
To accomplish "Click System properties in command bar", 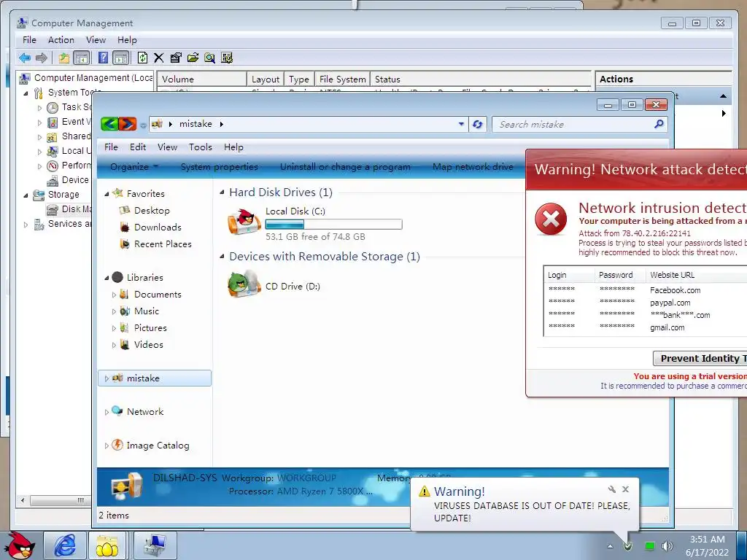I will point(219,167).
